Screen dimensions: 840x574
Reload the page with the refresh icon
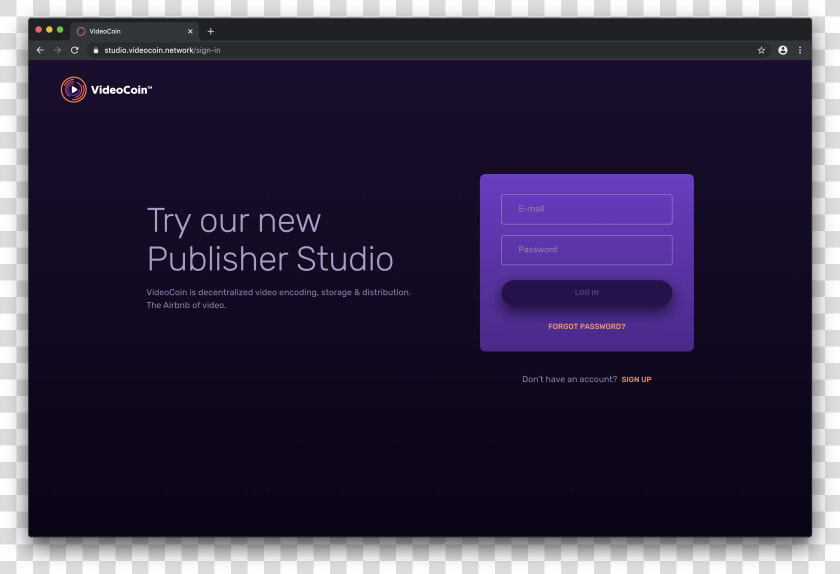[x=74, y=50]
